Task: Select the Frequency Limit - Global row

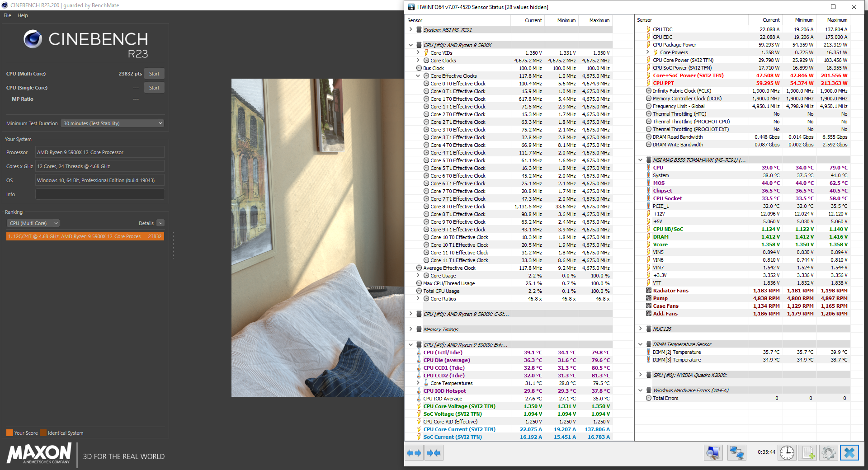Action: (x=742, y=106)
